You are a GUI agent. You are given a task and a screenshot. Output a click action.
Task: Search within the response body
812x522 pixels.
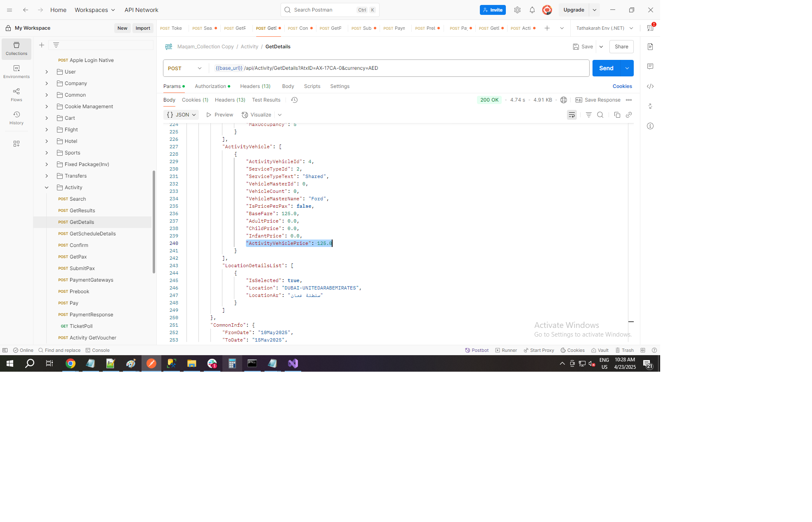click(x=600, y=115)
